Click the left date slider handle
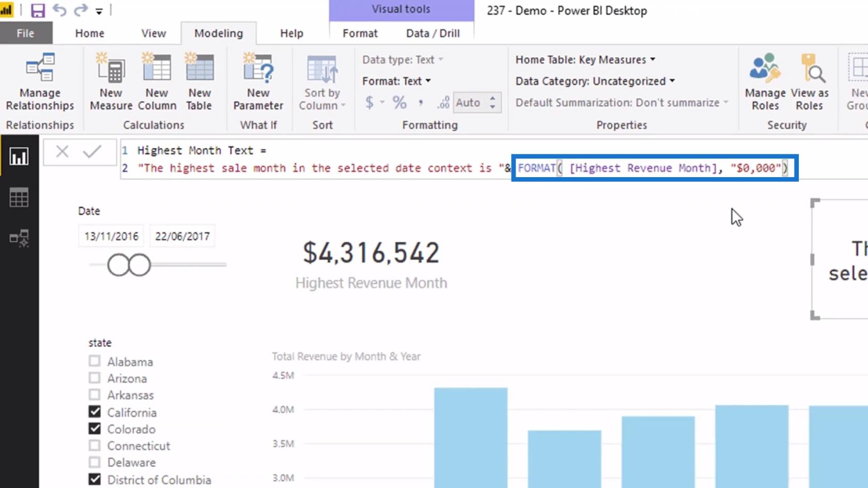 (118, 265)
